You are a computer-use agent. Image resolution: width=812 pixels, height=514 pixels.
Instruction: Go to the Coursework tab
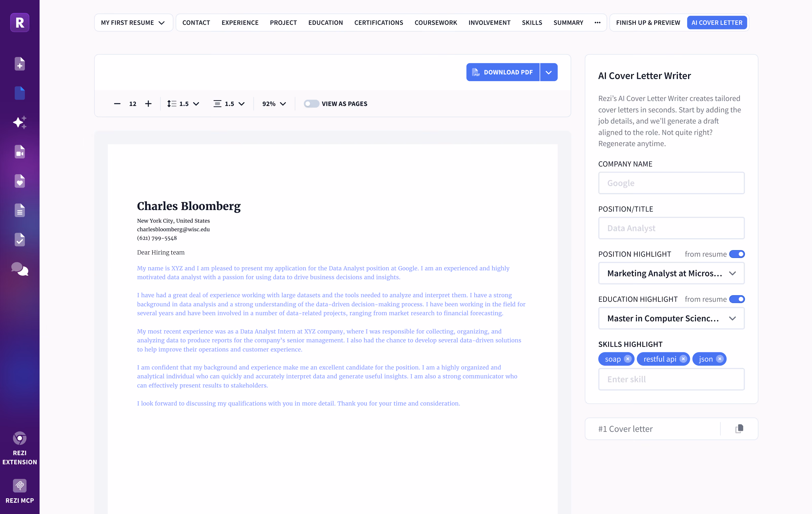point(436,23)
